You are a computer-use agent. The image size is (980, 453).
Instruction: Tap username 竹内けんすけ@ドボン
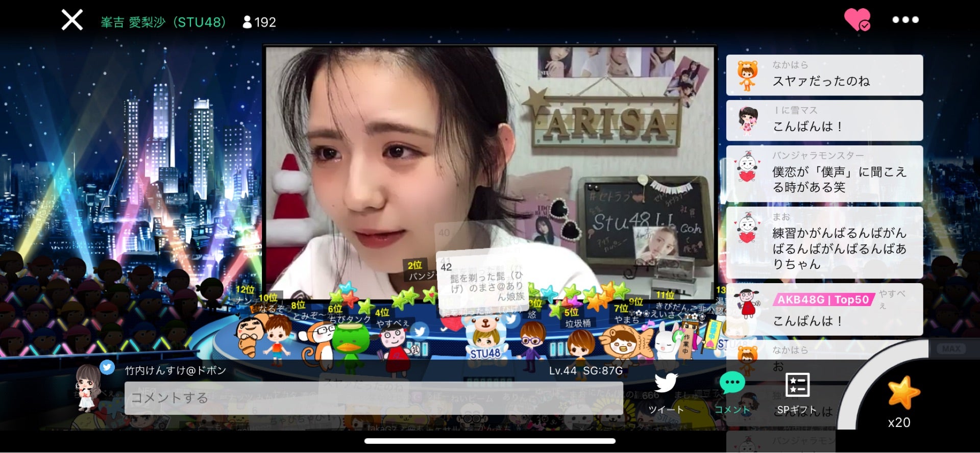click(x=175, y=370)
